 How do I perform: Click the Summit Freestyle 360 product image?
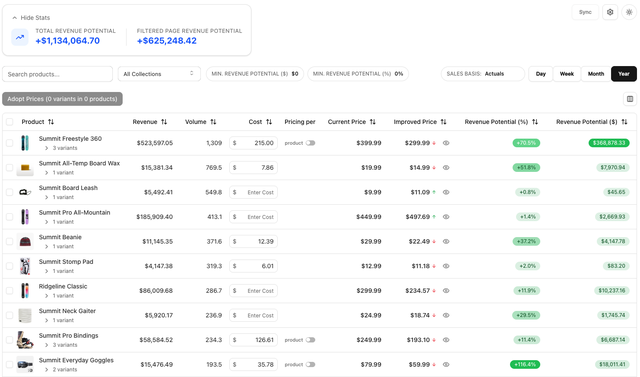(x=25, y=143)
